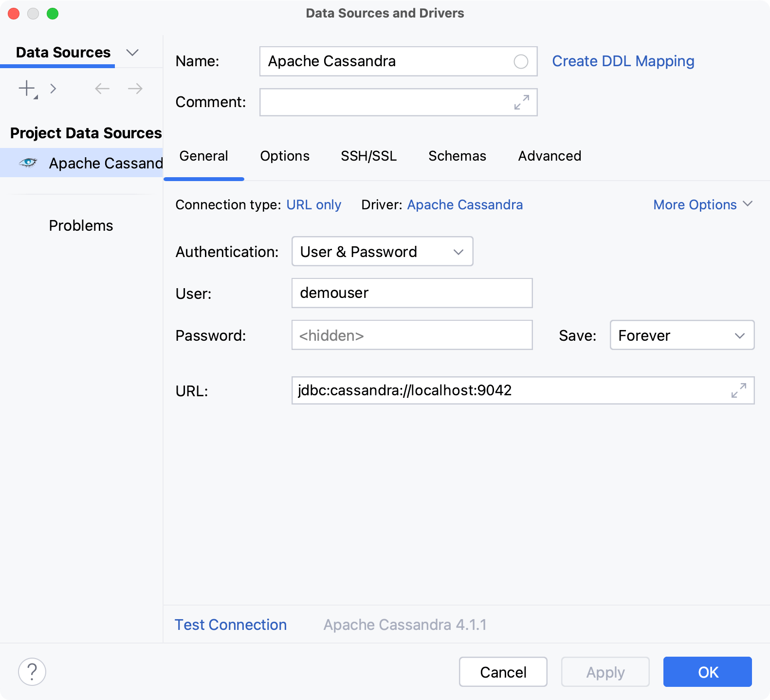Switch to the Schemas tab

[x=457, y=156]
